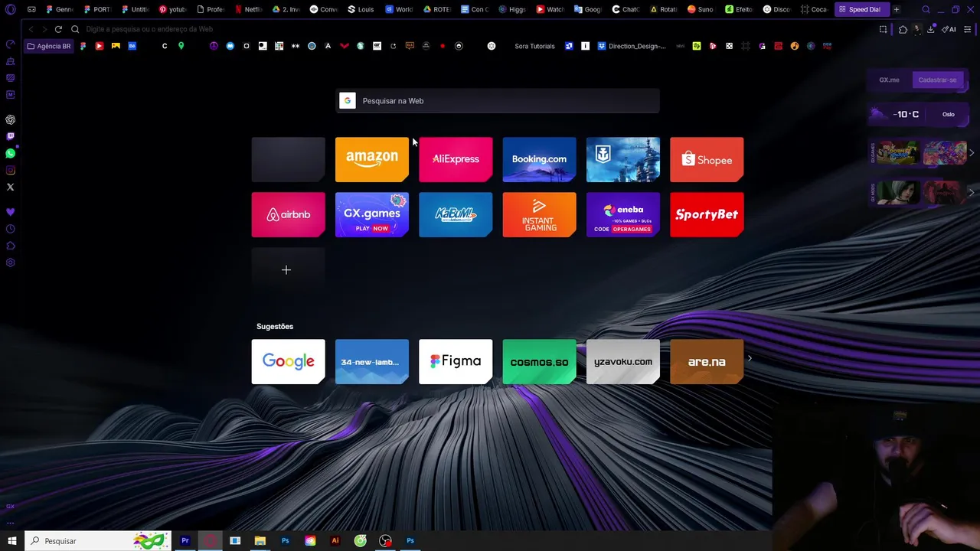This screenshot has width=980, height=551.
Task: Open the new tab plus button
Action: click(897, 10)
